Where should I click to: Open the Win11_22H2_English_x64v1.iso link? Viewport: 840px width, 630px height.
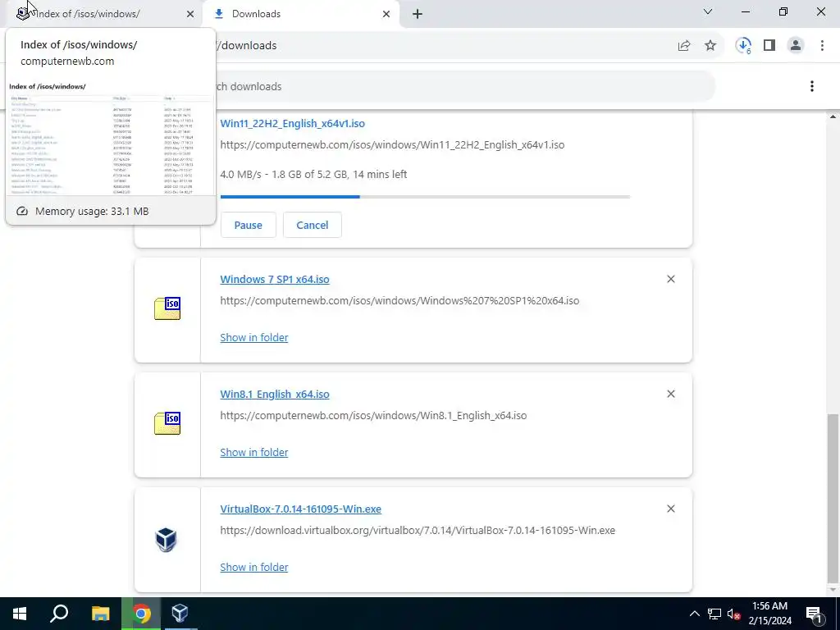(x=293, y=123)
